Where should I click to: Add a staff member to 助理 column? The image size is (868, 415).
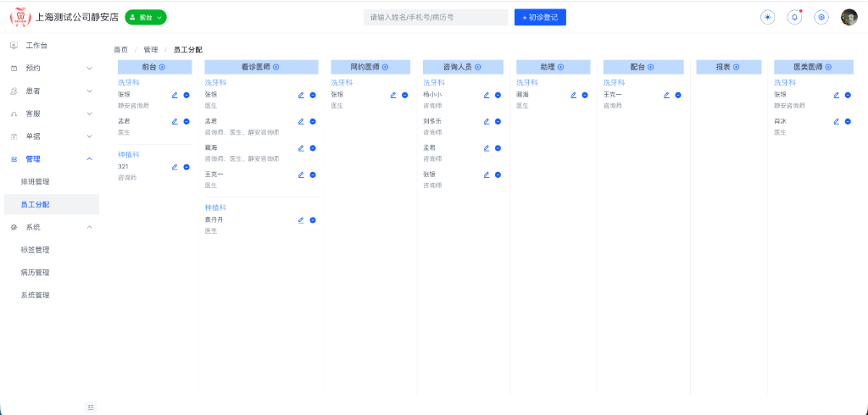pos(560,67)
